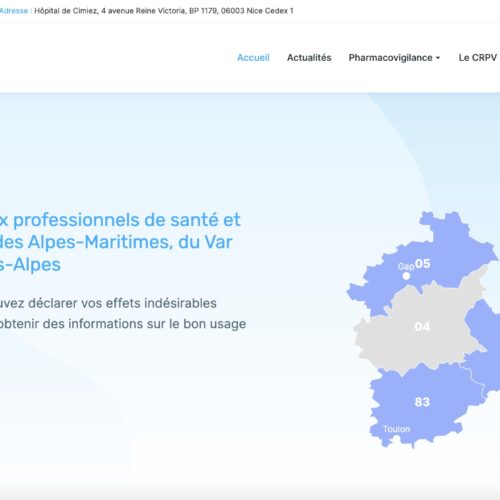500x500 pixels.
Task: Select the blue 83 Var department
Action: [x=422, y=402]
